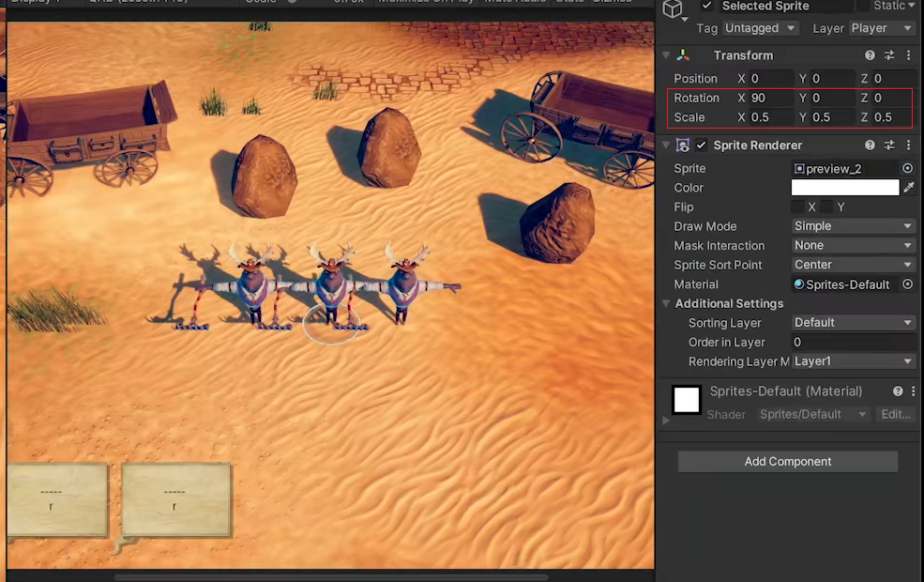The image size is (924, 582).
Task: Open the Sprites-Default (Material) three-dot menu
Action: click(914, 391)
